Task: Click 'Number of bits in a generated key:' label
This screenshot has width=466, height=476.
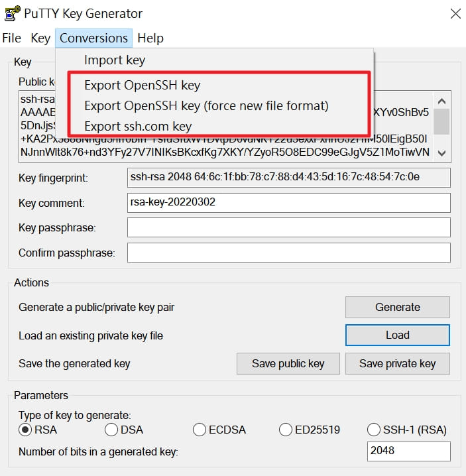Action: (98, 452)
